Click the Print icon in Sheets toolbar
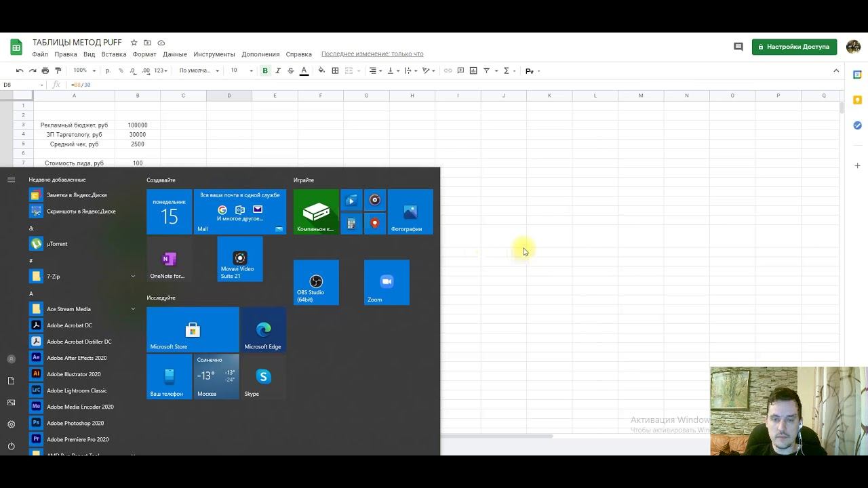This screenshot has width=868, height=488. [x=45, y=70]
